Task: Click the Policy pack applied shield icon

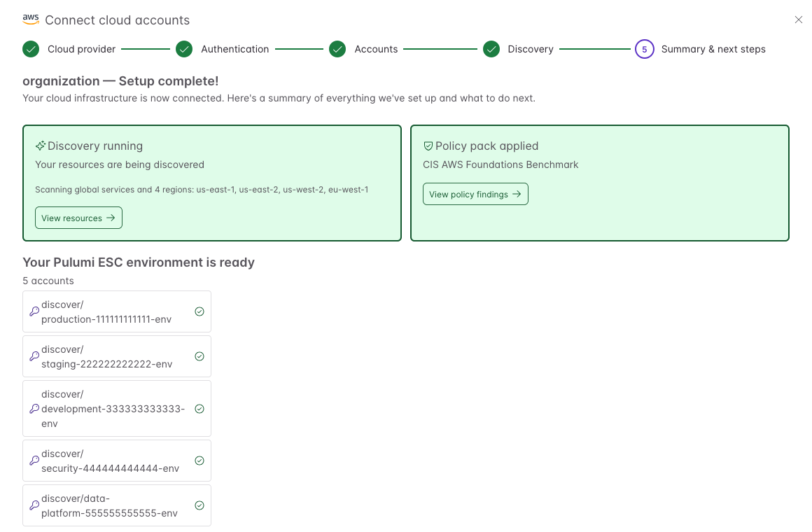Action: click(428, 146)
